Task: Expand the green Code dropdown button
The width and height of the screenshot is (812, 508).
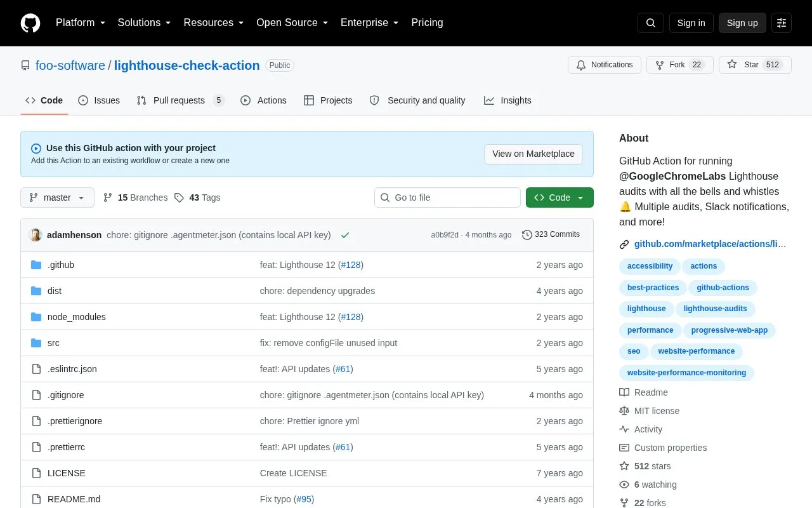Action: pos(560,197)
